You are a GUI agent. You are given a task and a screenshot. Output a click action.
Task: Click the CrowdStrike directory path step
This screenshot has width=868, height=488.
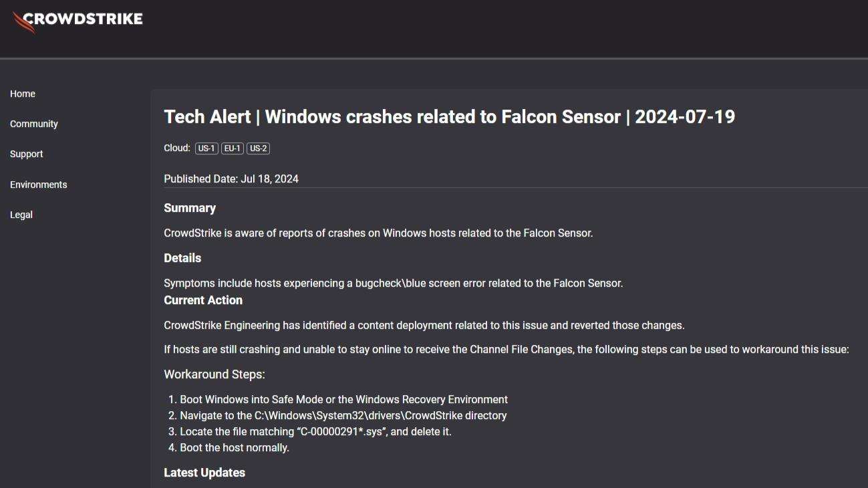tap(343, 416)
